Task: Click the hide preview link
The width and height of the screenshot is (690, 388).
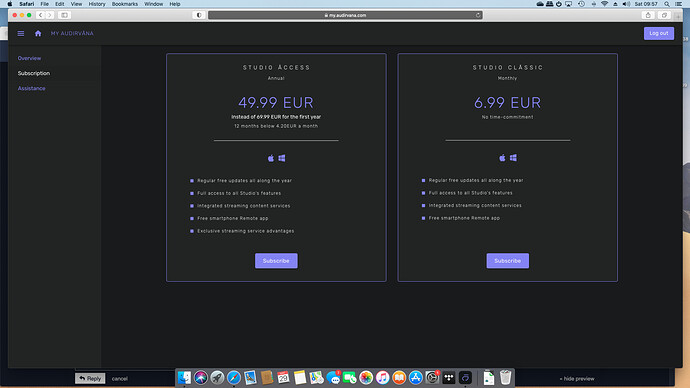Action: 576,378
